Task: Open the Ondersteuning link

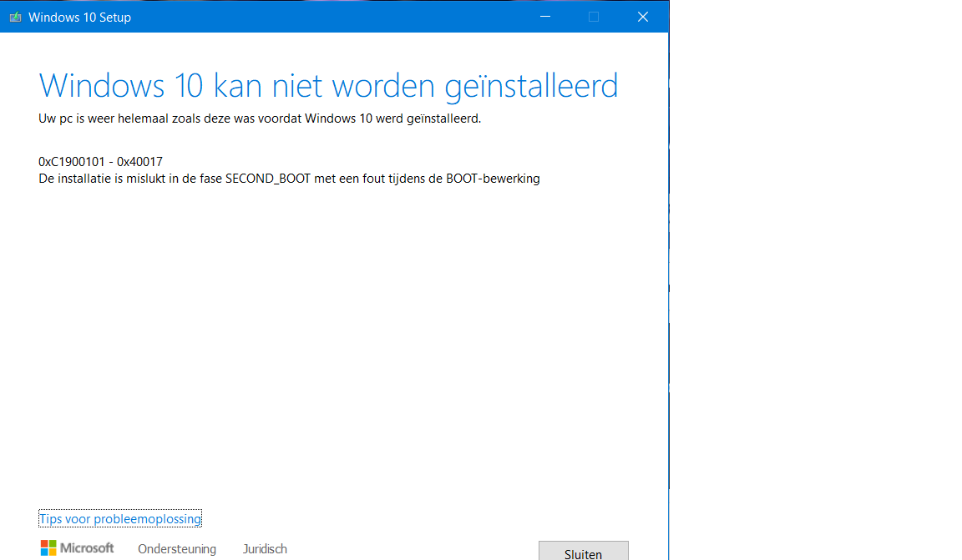Action: point(177,549)
